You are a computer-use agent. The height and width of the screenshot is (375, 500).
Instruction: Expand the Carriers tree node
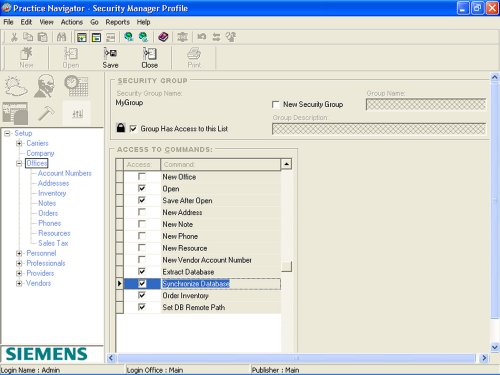coord(19,143)
